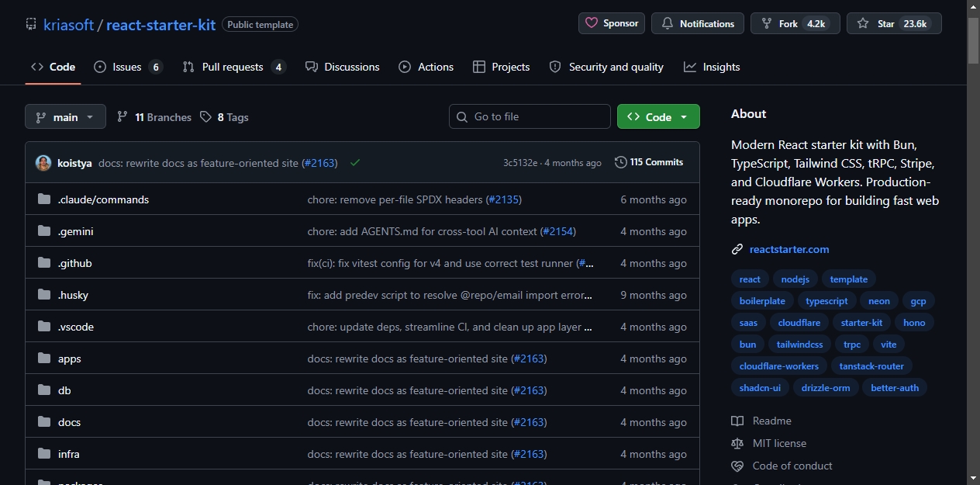Viewport: 980px width, 485px height.
Task: Open the .gemini folder name
Action: point(76,231)
